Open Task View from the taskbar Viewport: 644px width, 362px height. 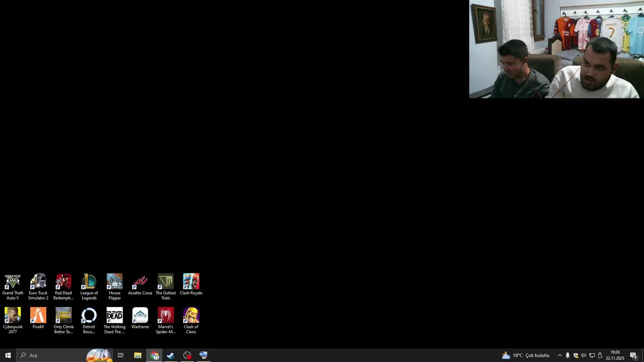click(121, 355)
